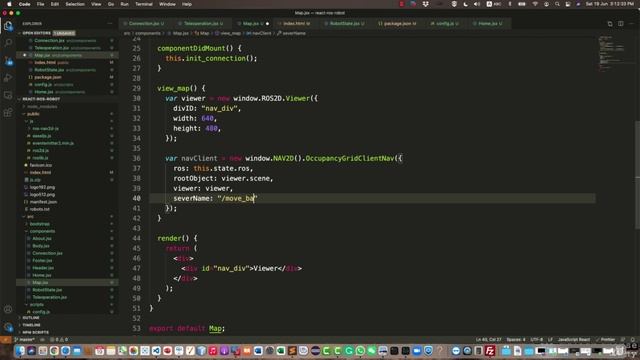Switch to the index.html editor tab
Image resolution: width=640 pixels, height=360 pixels.
(296, 24)
